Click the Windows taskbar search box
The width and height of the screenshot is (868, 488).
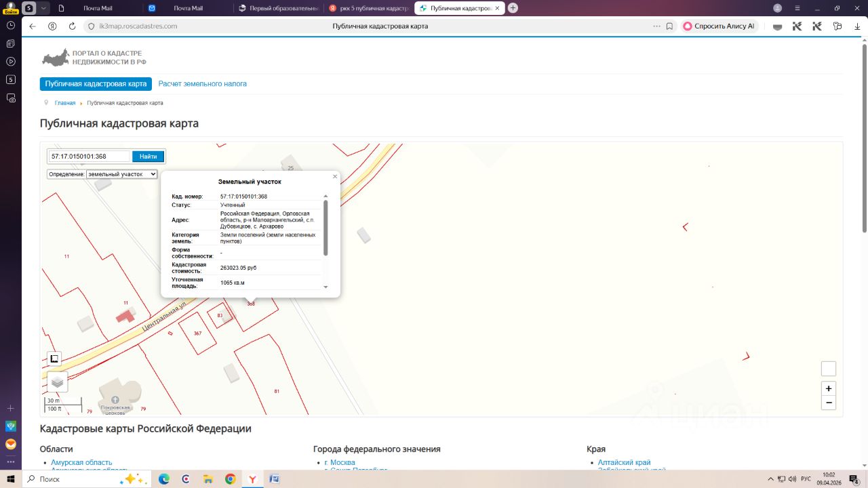click(x=86, y=479)
